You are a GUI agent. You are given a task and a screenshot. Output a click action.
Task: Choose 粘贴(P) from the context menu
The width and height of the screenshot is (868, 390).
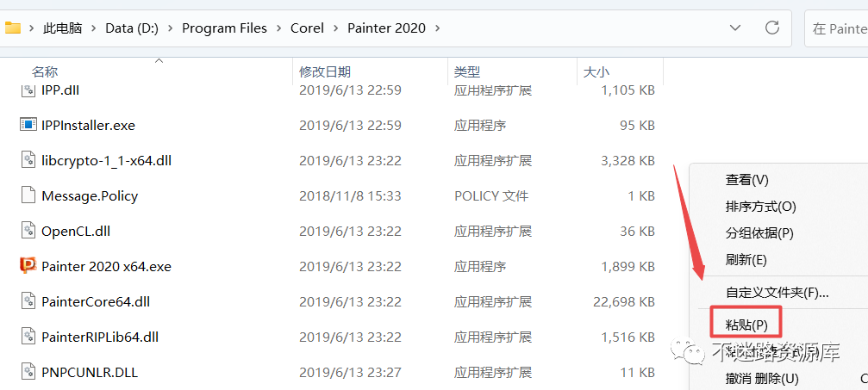click(x=746, y=325)
